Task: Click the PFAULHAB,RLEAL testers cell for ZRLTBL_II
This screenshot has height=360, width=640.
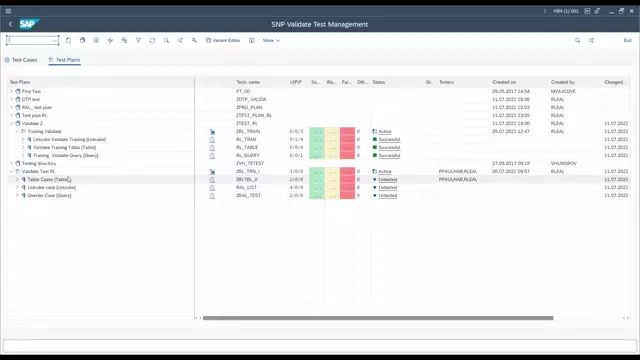Action: [x=458, y=180]
